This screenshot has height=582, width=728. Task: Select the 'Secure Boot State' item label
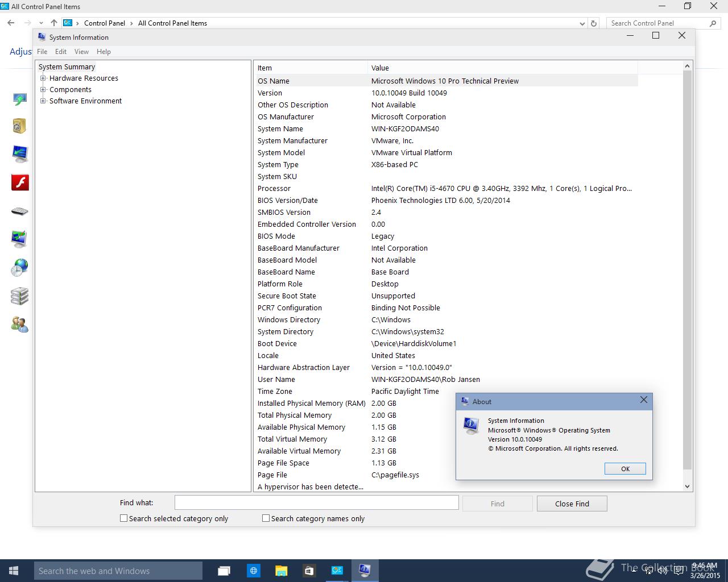click(x=287, y=296)
